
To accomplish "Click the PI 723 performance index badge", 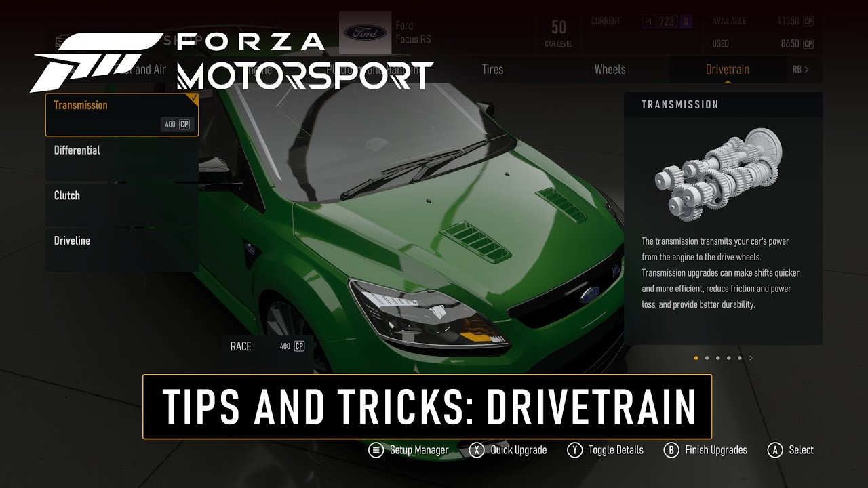I will (x=660, y=22).
